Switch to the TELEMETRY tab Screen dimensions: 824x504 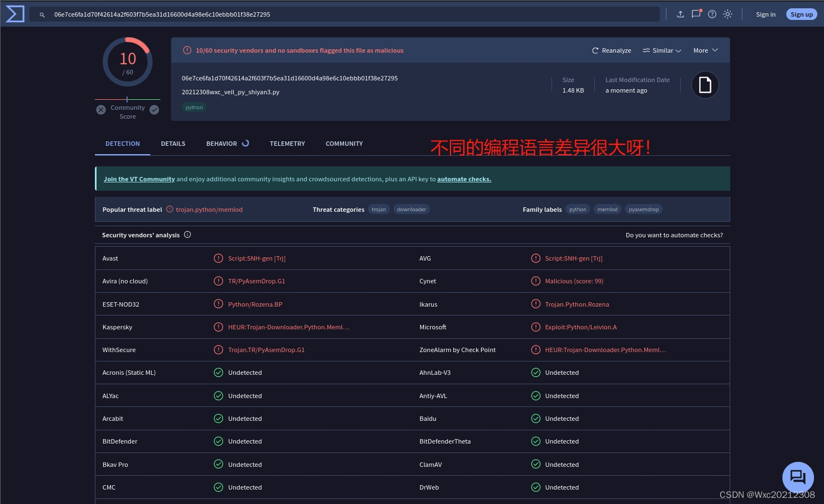(x=287, y=144)
